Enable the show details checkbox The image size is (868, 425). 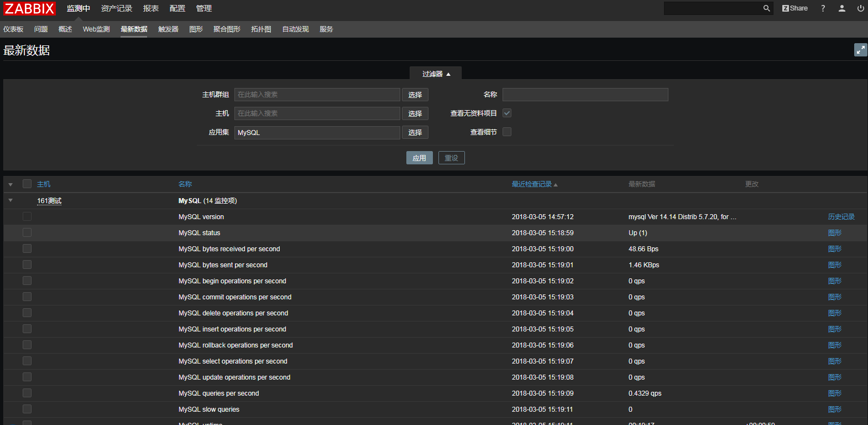click(507, 132)
